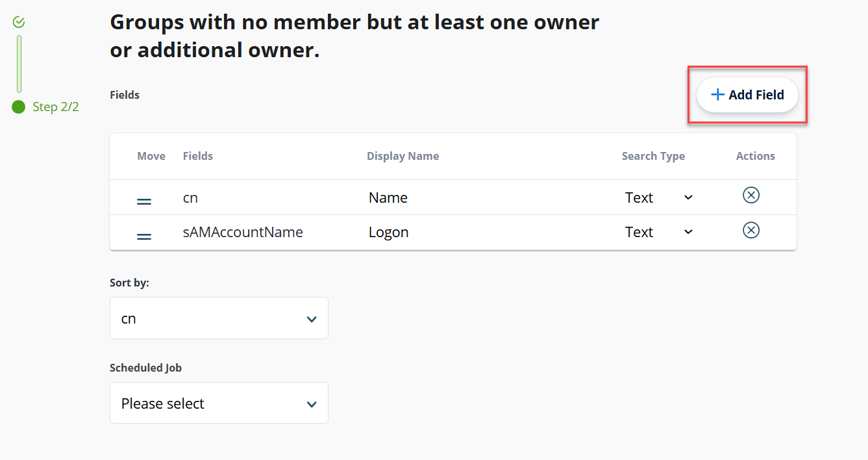
Task: Click the Scheduled Job label
Action: click(x=145, y=368)
